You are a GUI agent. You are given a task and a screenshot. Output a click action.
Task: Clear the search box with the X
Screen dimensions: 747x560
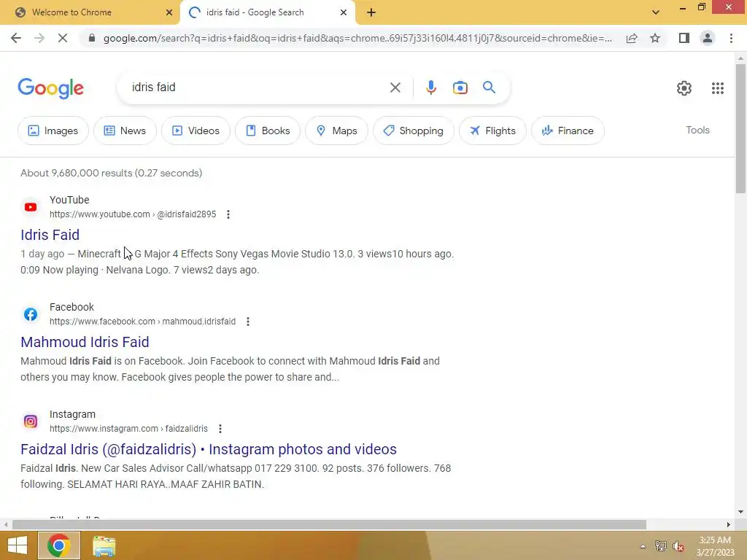[x=395, y=87]
